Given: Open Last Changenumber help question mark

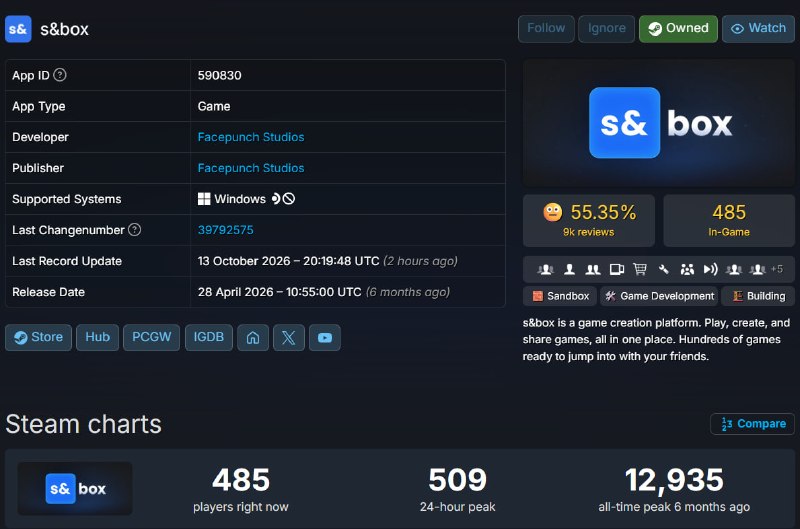Looking at the screenshot, I should coord(135,230).
